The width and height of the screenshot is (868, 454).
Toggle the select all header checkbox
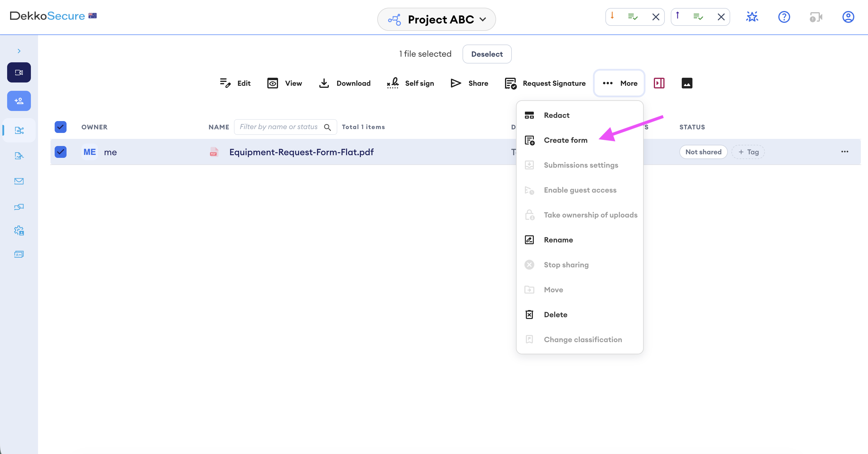tap(61, 127)
